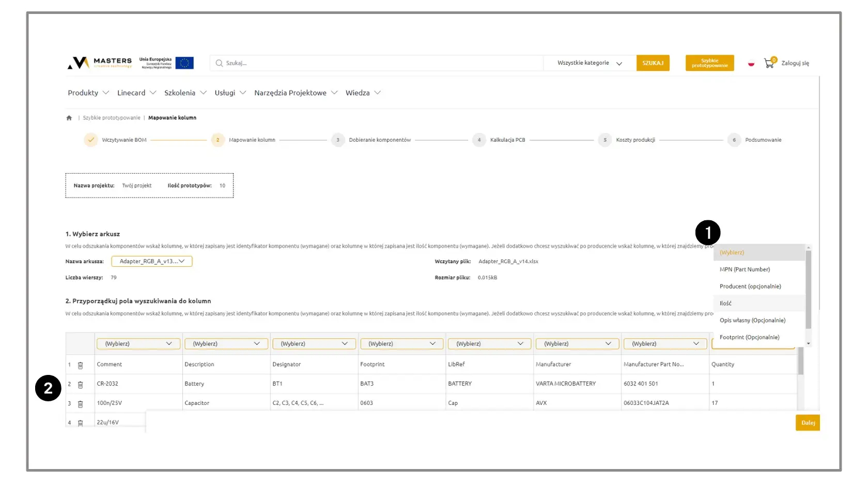Expand the Nazwa arkusza sheet dropdown
This screenshot has height=483, width=868.
[152, 262]
